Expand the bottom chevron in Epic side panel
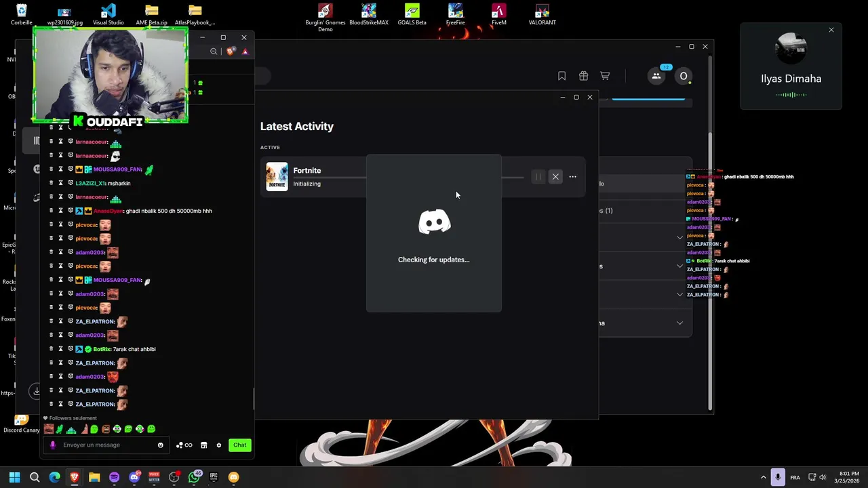The width and height of the screenshot is (868, 488). pos(679,323)
